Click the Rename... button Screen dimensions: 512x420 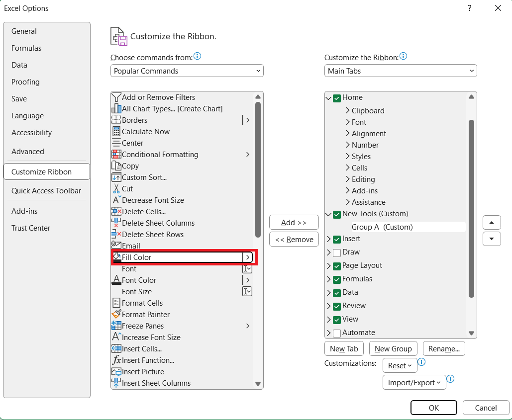tap(444, 348)
